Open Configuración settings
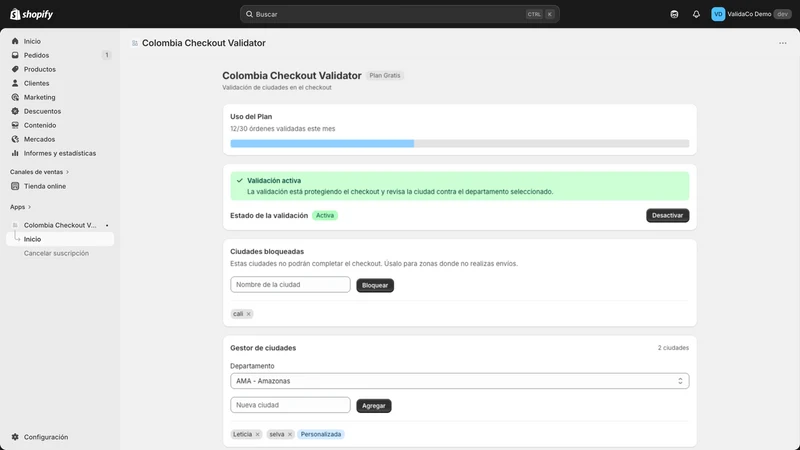The width and height of the screenshot is (800, 450). [x=45, y=437]
